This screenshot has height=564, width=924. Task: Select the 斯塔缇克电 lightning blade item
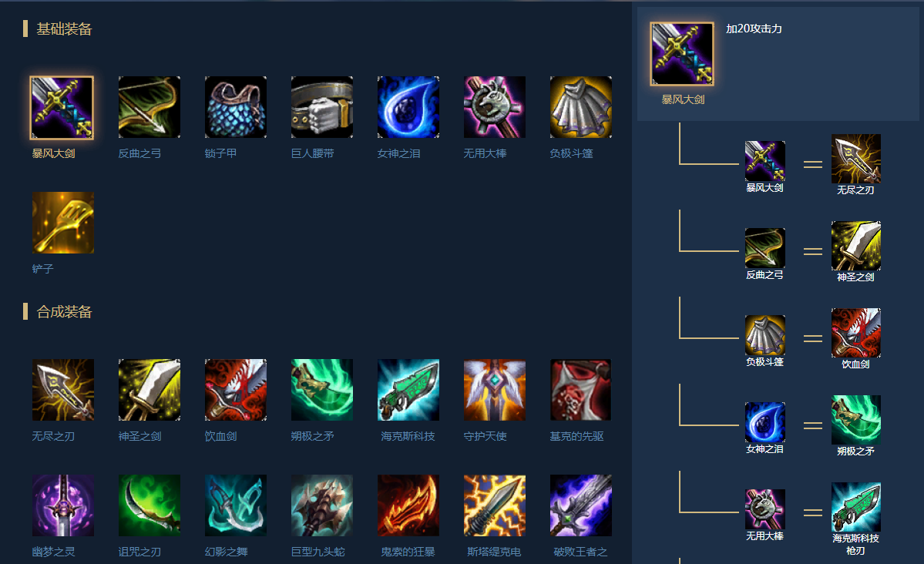tap(495, 505)
